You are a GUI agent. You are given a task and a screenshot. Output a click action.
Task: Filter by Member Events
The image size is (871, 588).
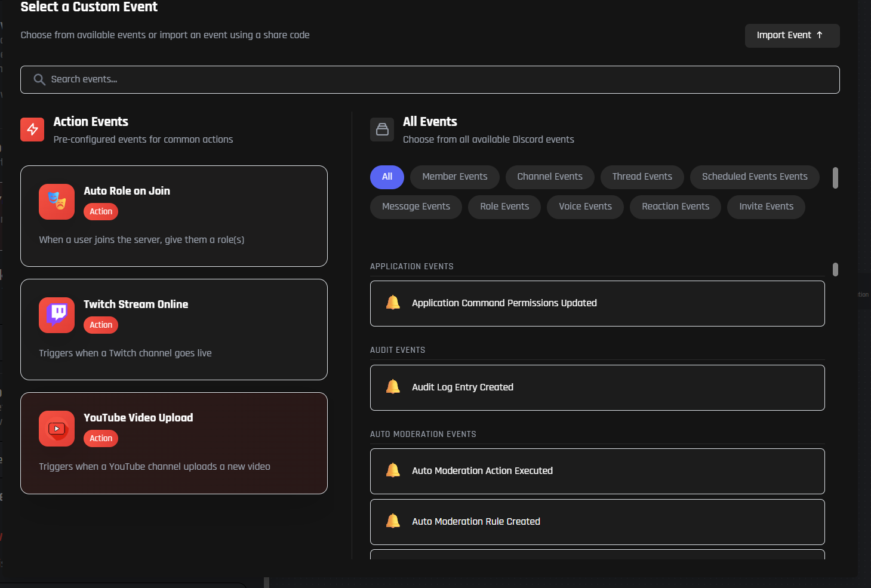(454, 177)
